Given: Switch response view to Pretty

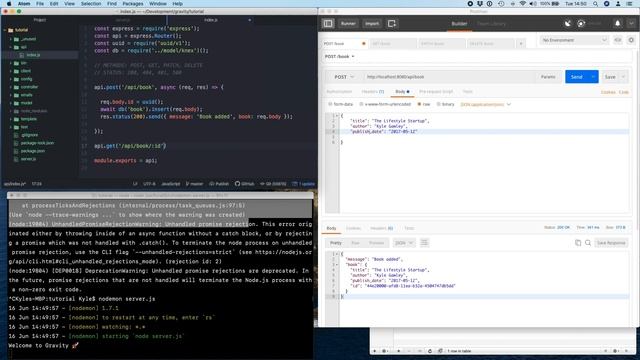Looking at the screenshot, I should point(336,243).
